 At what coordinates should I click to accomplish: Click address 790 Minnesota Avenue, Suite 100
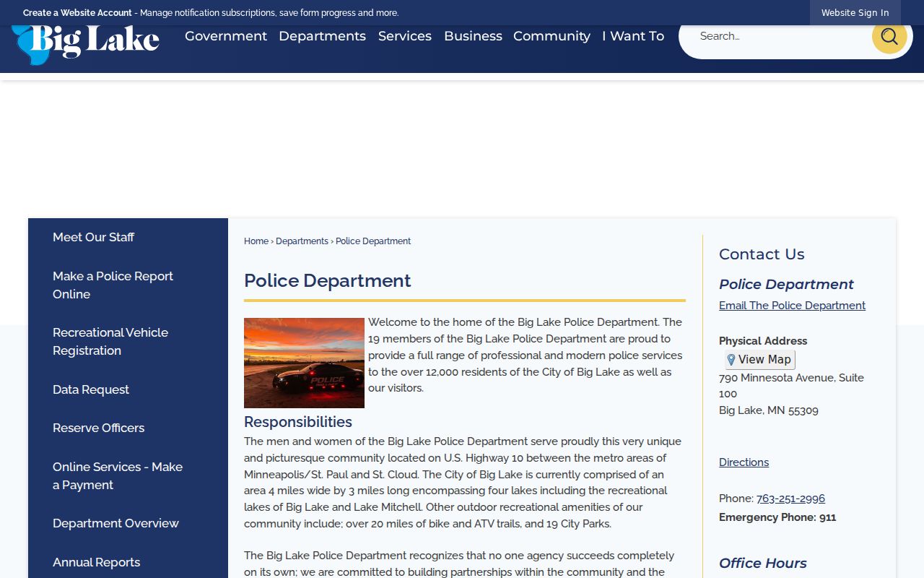pos(791,386)
